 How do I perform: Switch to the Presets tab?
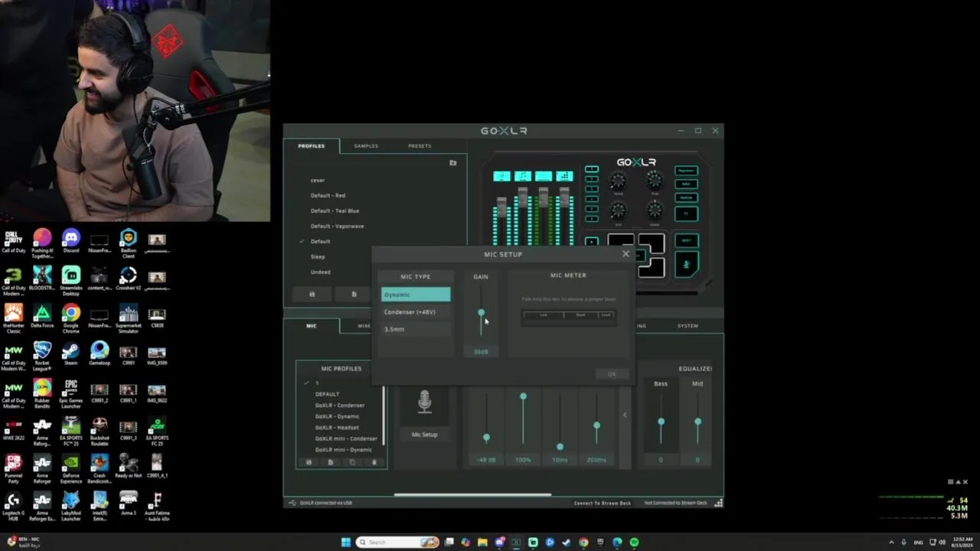(x=420, y=145)
